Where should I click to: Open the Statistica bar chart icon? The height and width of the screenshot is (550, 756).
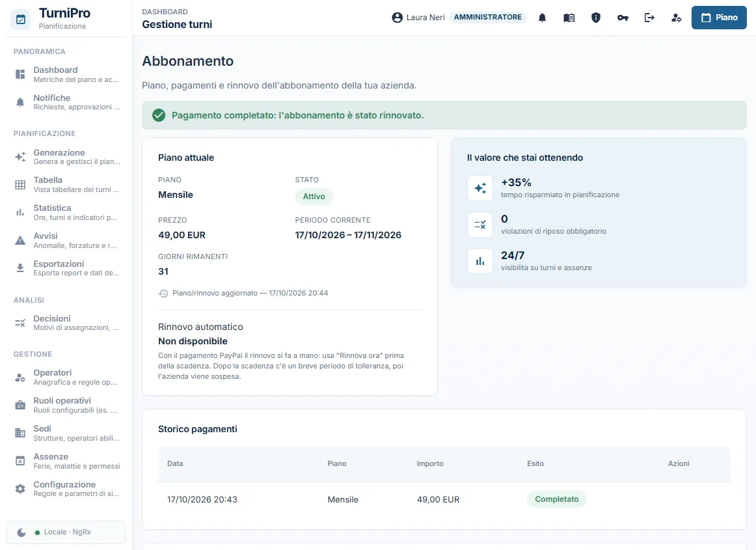click(20, 213)
